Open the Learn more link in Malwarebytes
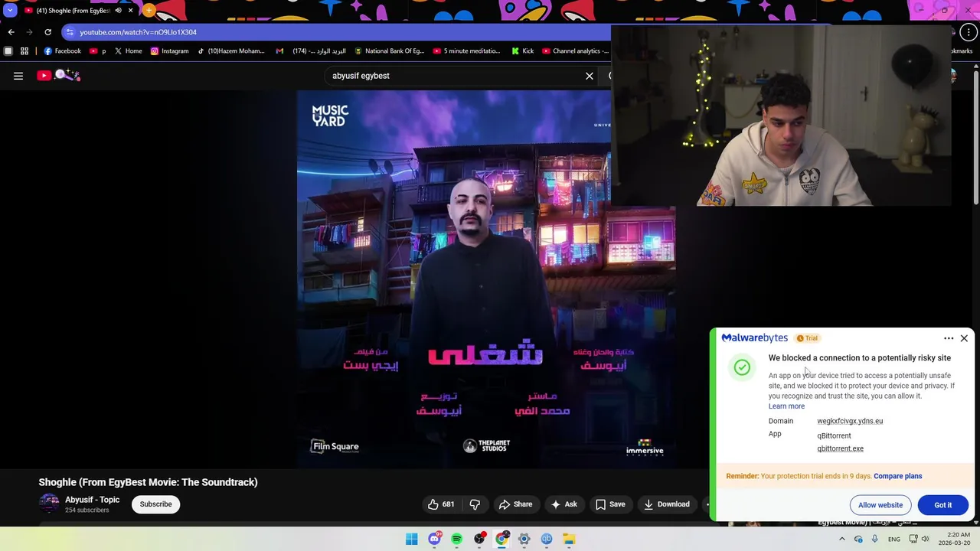 tap(786, 406)
